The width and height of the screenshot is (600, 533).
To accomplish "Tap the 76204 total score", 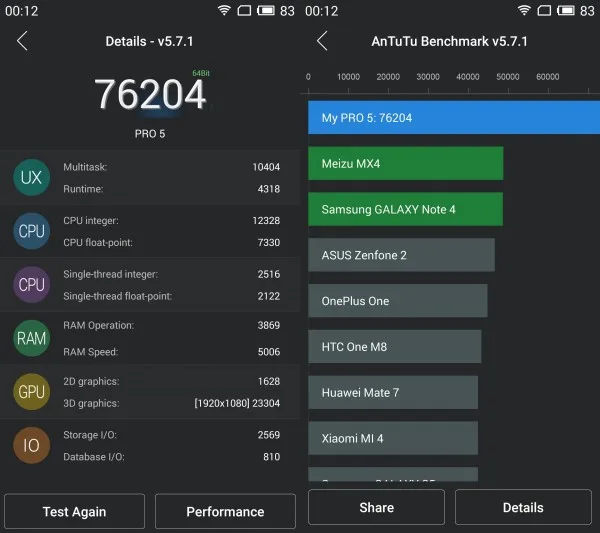I will tap(150, 94).
